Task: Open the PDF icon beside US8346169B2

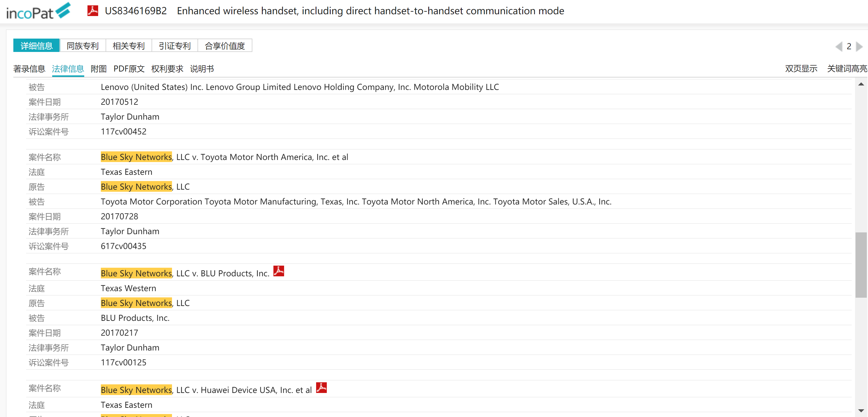Action: pos(93,11)
